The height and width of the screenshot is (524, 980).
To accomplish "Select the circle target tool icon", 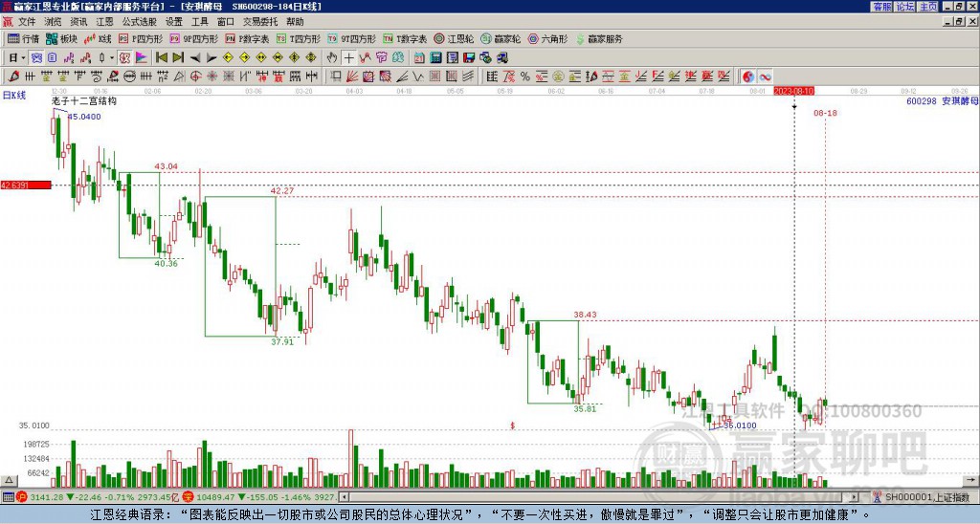I will pos(195,76).
